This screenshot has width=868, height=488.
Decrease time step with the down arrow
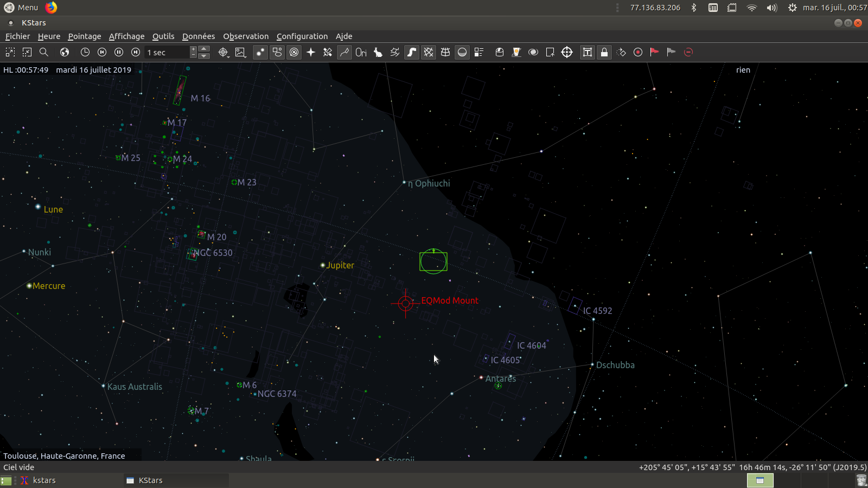[x=204, y=56]
